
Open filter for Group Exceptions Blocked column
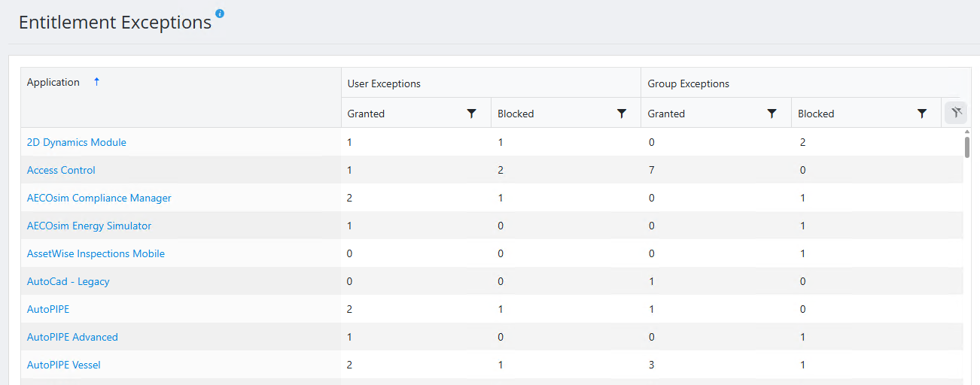coord(922,114)
